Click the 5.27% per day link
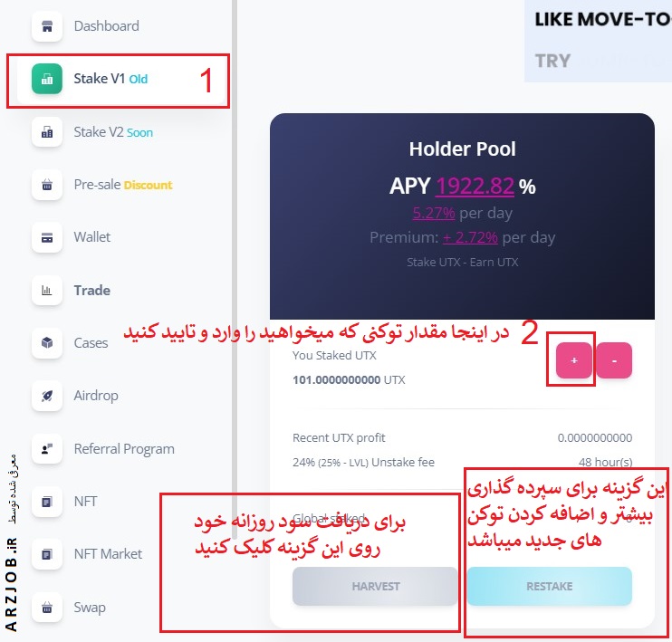672x642 pixels. [x=433, y=213]
